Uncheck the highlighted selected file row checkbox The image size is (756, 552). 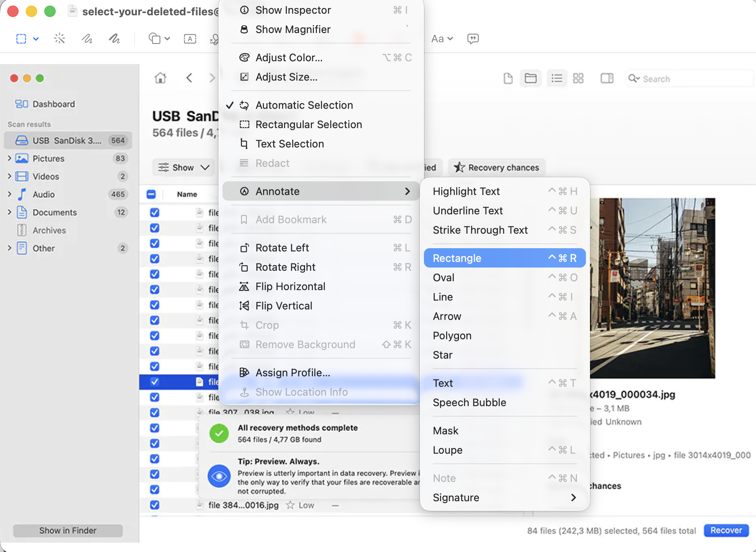(154, 382)
